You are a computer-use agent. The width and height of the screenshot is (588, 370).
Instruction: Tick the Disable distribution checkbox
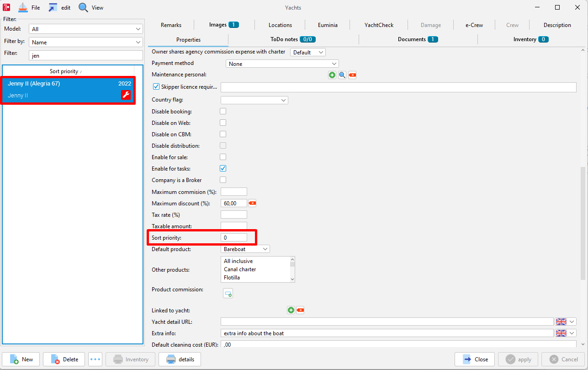tap(223, 145)
